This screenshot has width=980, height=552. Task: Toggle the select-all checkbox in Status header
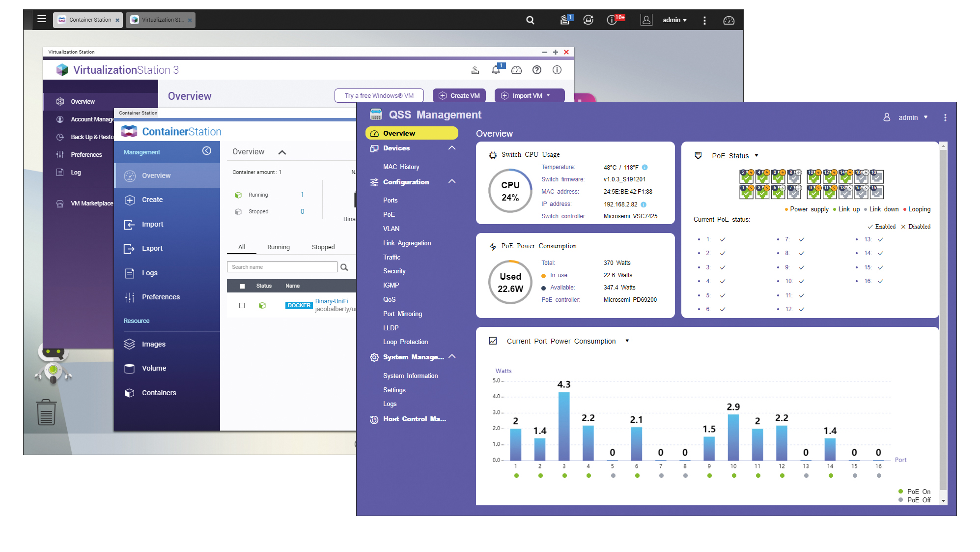click(242, 286)
